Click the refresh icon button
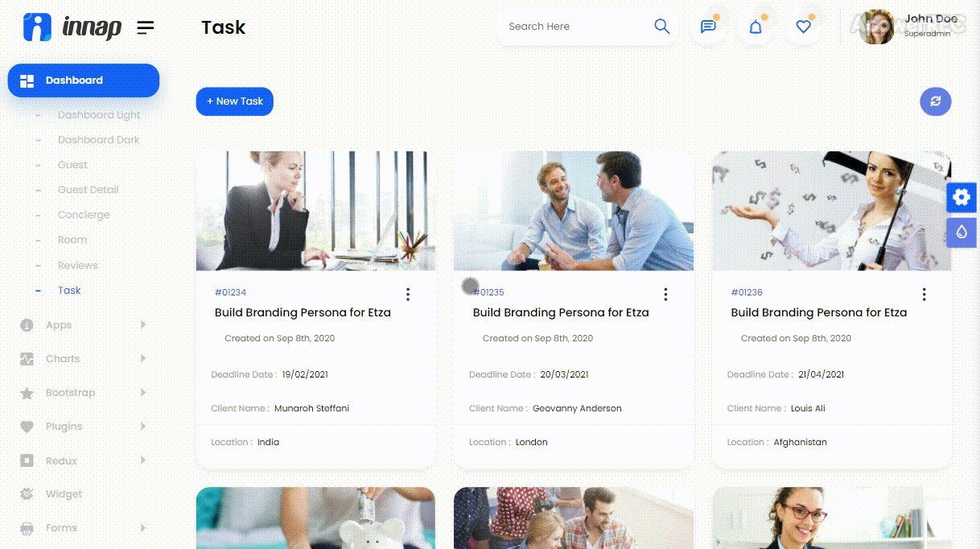The width and height of the screenshot is (980, 549). (x=935, y=101)
